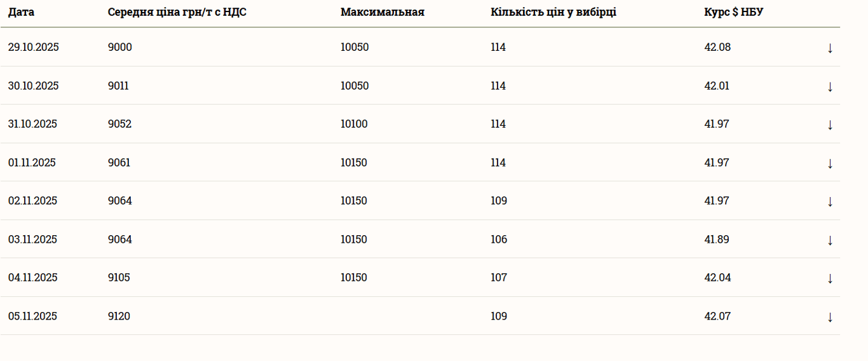The height and width of the screenshot is (361, 868).
Task: Select the date cell 29.10.2025
Action: (x=33, y=47)
